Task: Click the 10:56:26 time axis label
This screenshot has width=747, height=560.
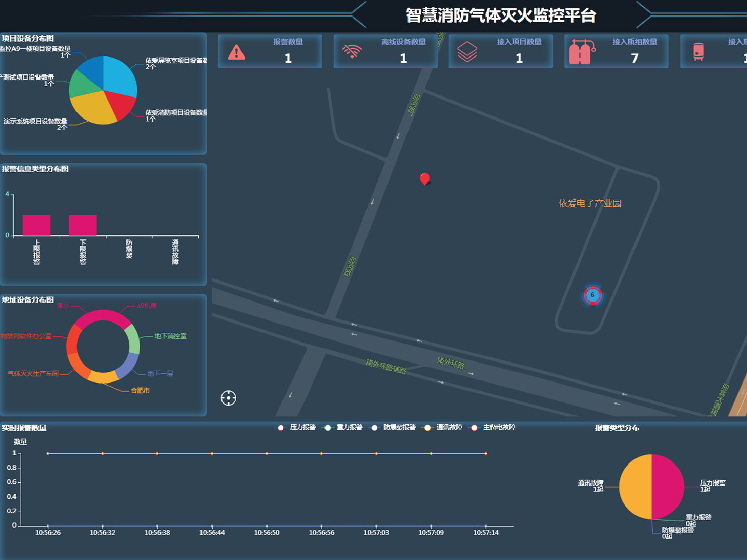Action: pyautogui.click(x=48, y=533)
